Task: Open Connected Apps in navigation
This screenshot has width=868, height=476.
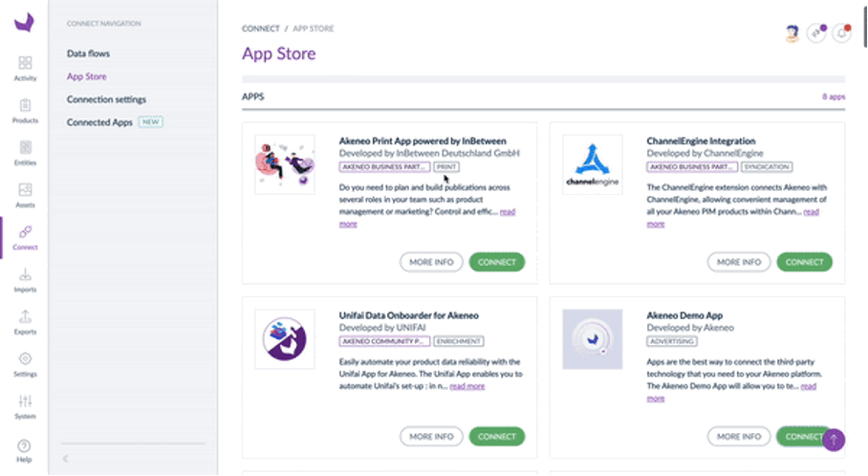Action: [99, 122]
